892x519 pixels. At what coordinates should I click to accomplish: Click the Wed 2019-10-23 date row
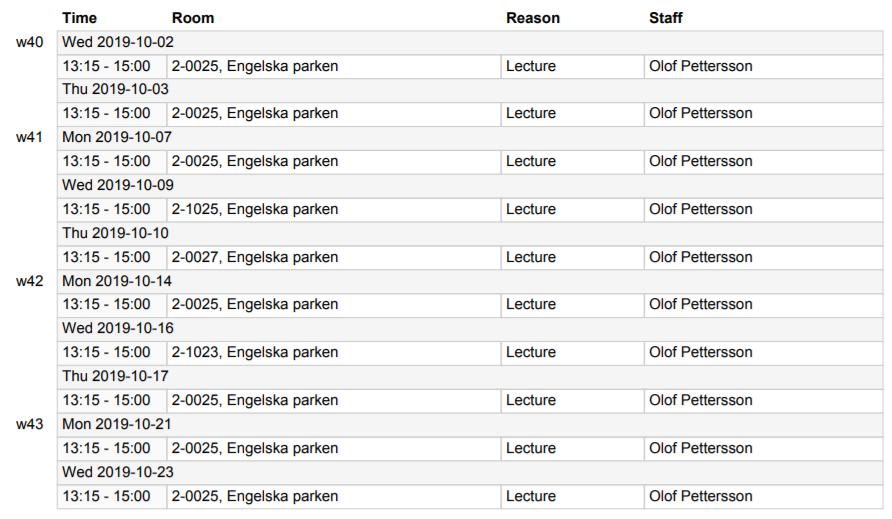coord(470,472)
